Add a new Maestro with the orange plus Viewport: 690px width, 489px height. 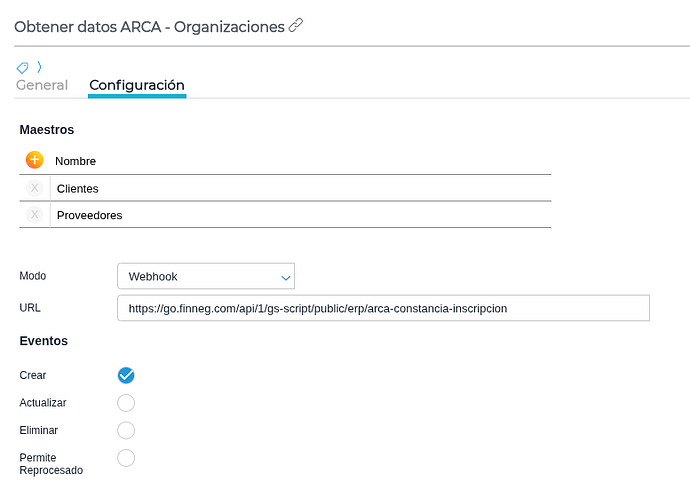click(35, 160)
